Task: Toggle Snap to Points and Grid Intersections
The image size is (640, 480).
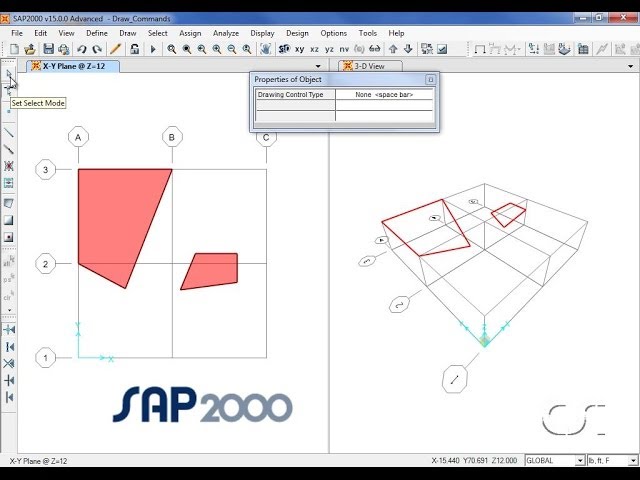Action: tap(9, 329)
